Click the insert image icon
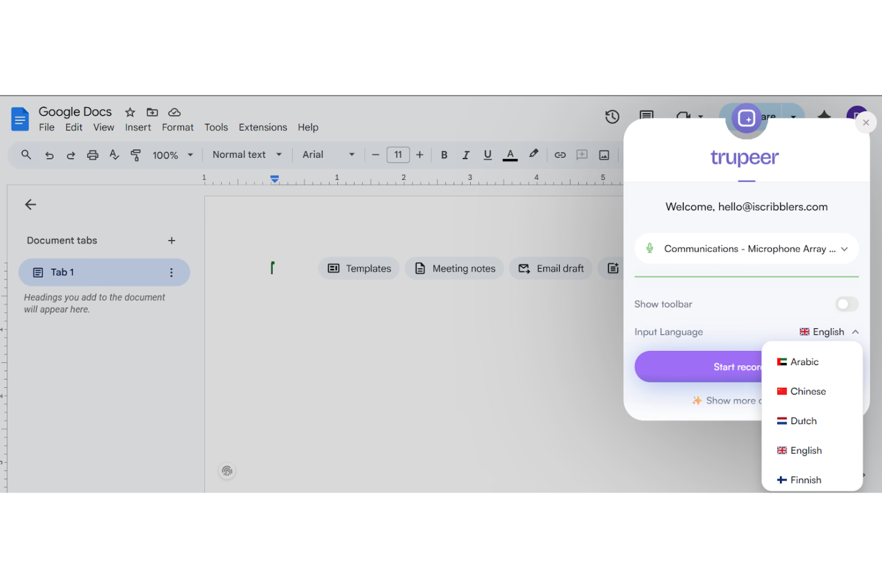This screenshot has height=588, width=882. (x=604, y=154)
